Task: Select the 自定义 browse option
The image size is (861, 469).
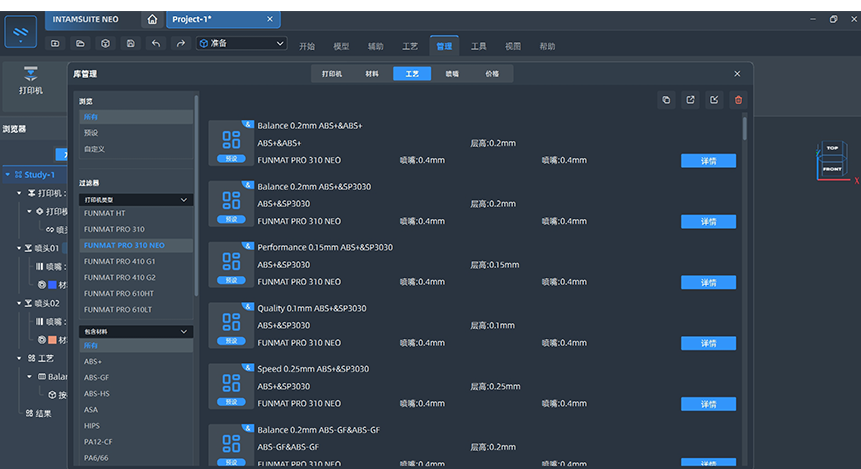Action: (x=94, y=148)
